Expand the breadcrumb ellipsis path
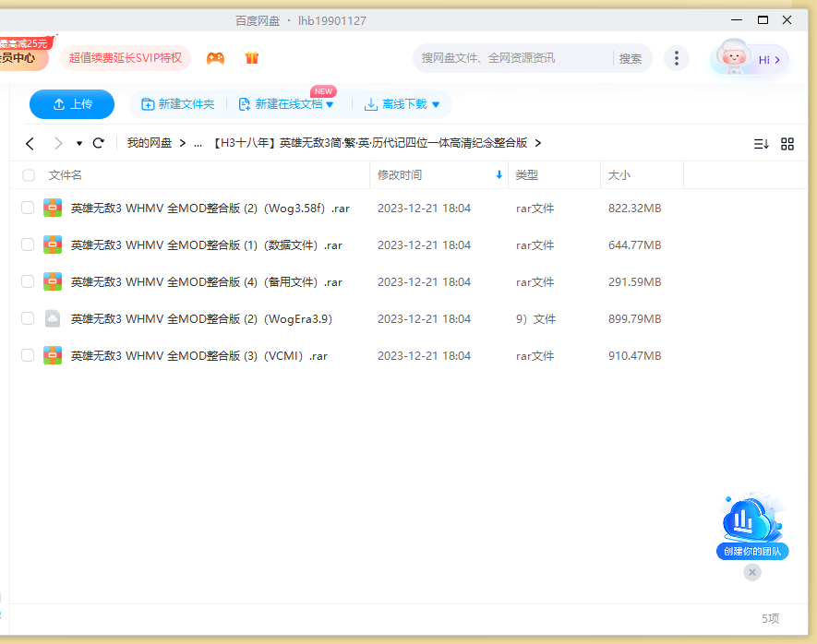The height and width of the screenshot is (644, 817). point(198,143)
